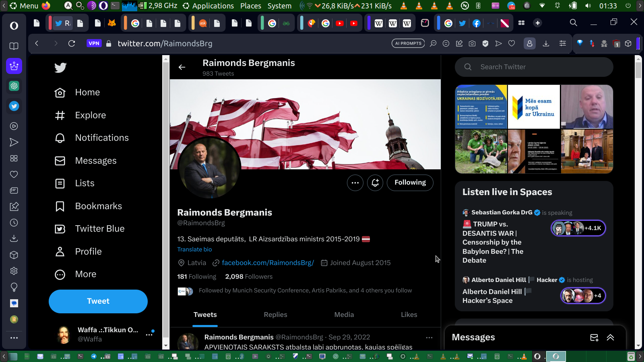Open Notifications bell in sidebar
This screenshot has height=362, width=644.
tap(60, 138)
